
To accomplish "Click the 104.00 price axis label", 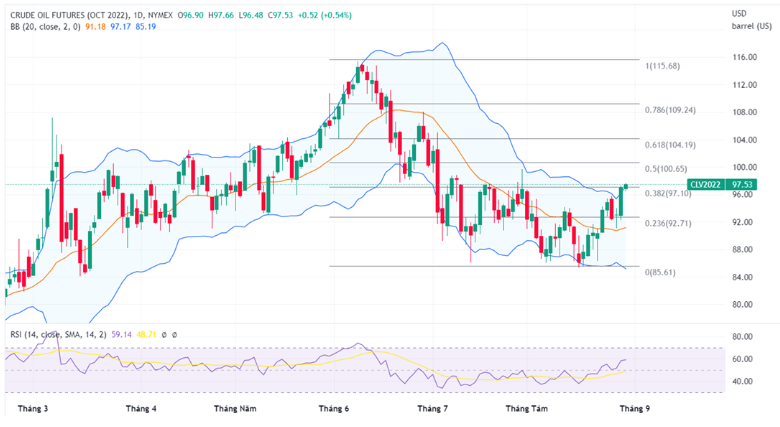I will pos(745,140).
